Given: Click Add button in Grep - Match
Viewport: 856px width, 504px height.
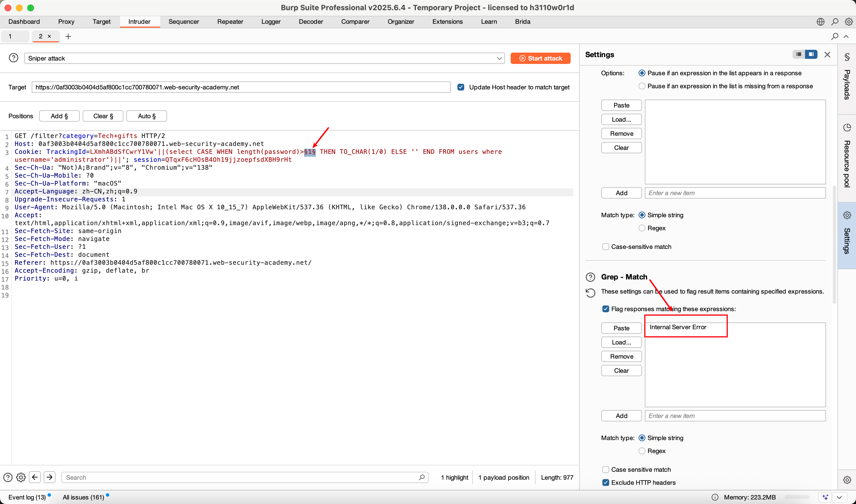Looking at the screenshot, I should click(x=622, y=416).
